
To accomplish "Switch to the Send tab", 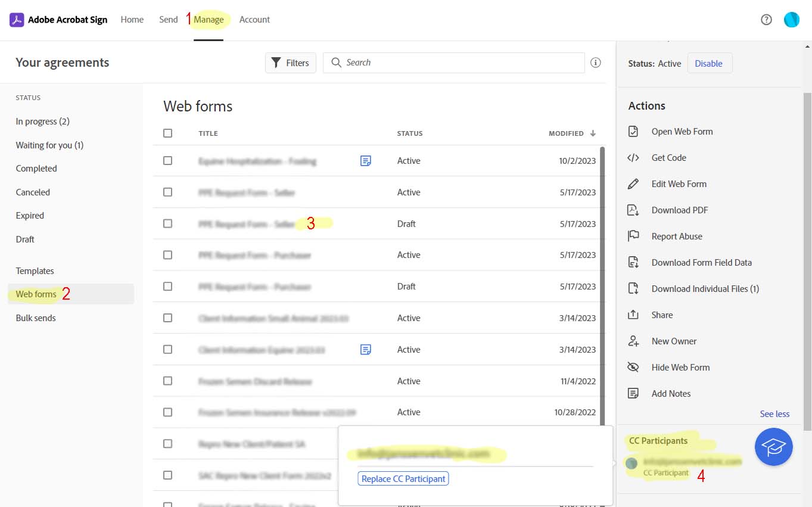I will [169, 19].
